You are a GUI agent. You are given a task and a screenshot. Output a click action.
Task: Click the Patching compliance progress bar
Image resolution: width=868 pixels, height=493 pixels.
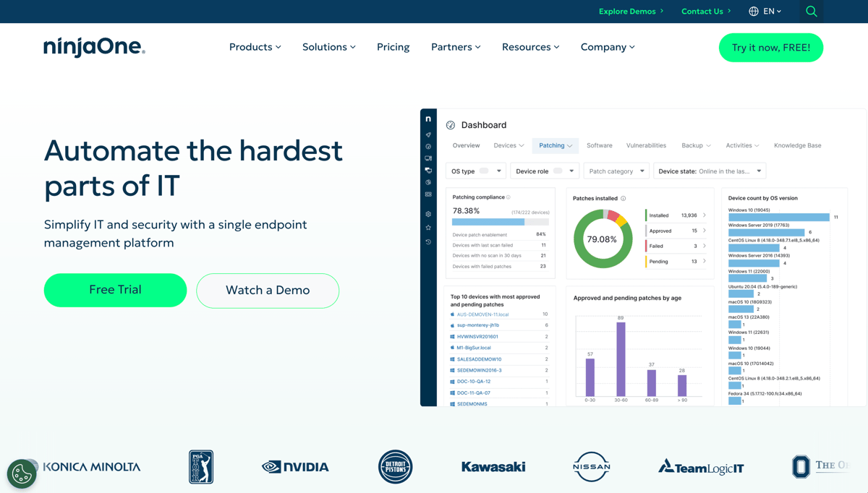point(501,222)
